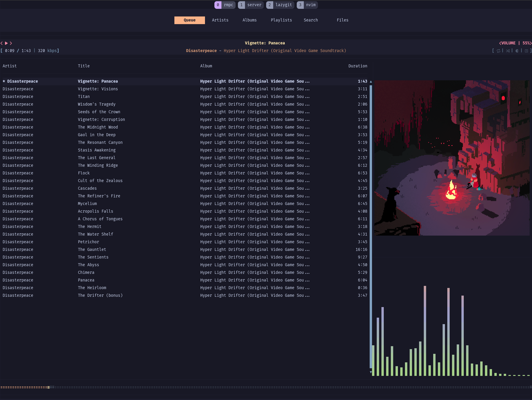Select The Gauntlet in the queue
Viewport: 532px width, 400px height.
[92, 250]
